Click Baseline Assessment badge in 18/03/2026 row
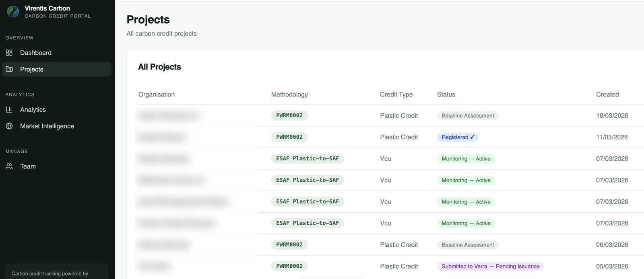This screenshot has width=644, height=279. (468, 116)
